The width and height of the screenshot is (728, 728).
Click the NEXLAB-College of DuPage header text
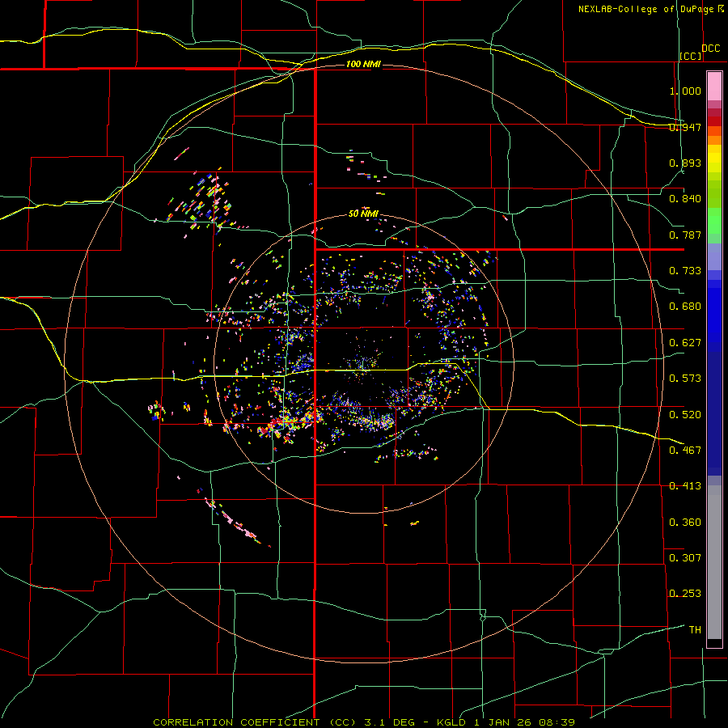[x=645, y=9]
